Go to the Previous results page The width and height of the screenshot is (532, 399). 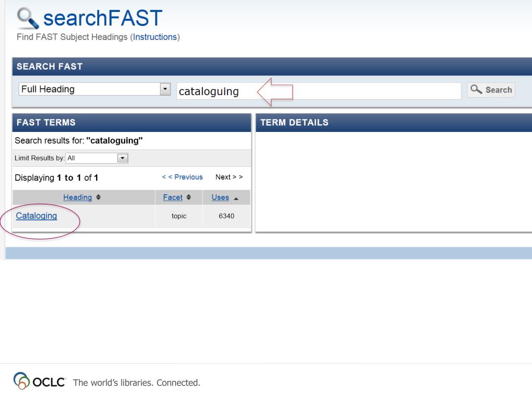182,177
